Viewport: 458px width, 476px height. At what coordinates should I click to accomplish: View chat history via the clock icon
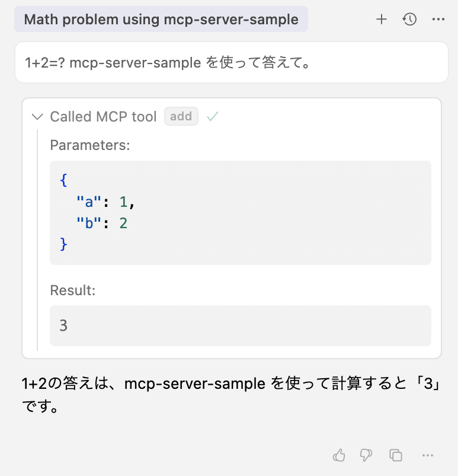(x=409, y=19)
